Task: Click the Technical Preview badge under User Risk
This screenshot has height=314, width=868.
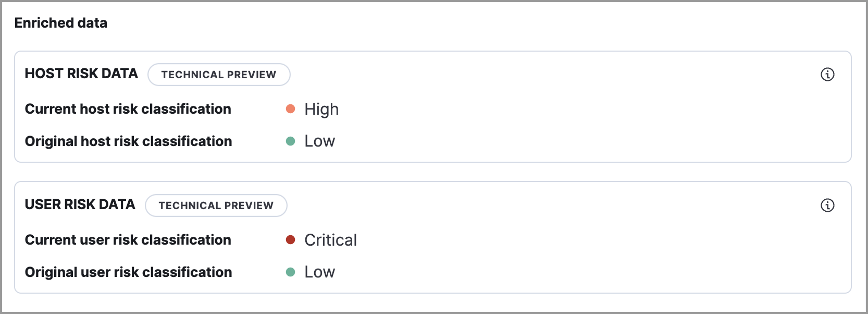Action: tap(216, 206)
